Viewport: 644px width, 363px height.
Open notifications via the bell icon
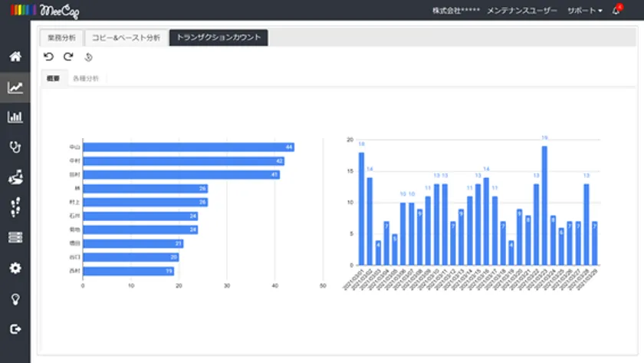coord(616,11)
